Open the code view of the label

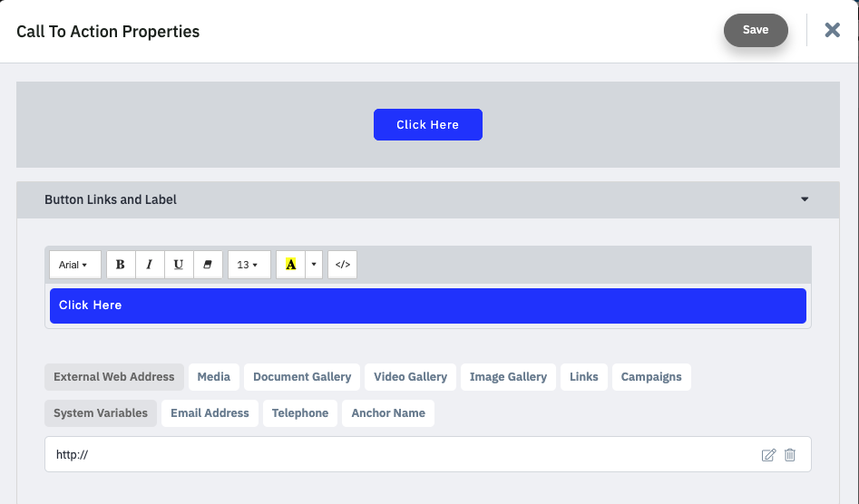click(x=342, y=265)
